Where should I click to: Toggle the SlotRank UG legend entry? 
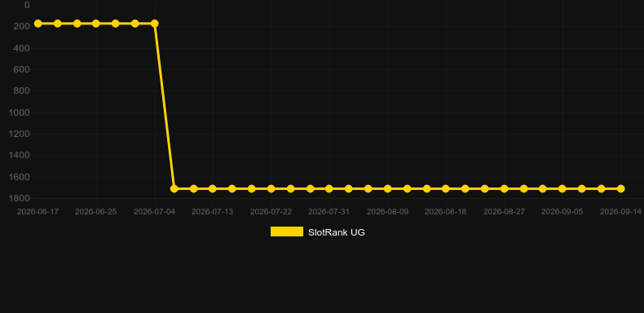point(317,232)
